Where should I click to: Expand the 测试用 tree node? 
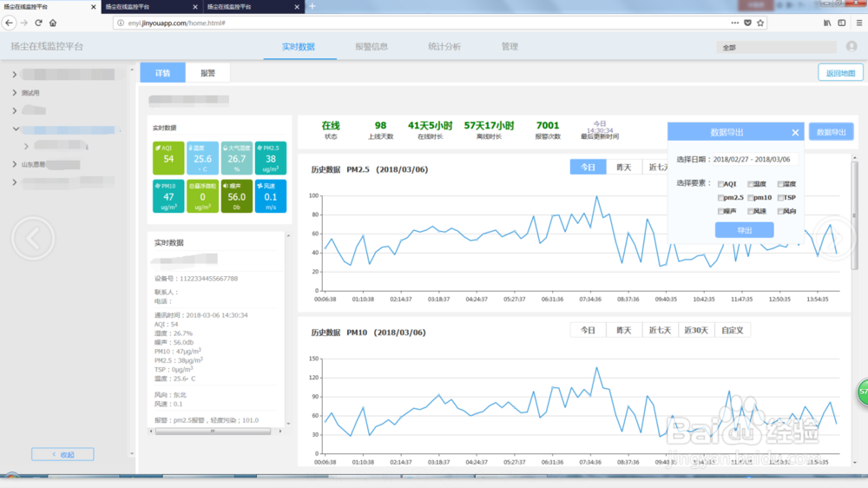(x=15, y=93)
